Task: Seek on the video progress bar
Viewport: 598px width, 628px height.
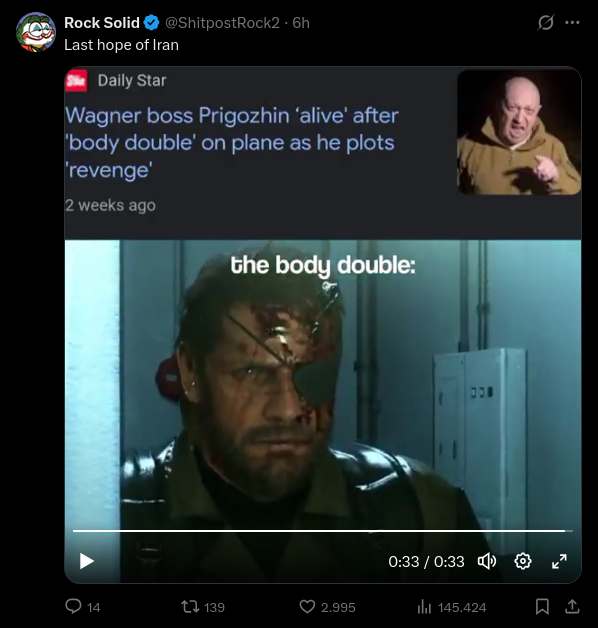Action: tap(323, 531)
